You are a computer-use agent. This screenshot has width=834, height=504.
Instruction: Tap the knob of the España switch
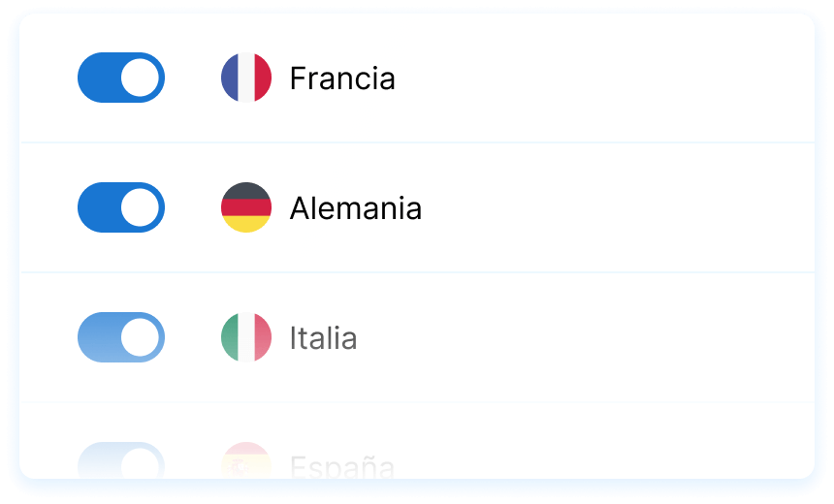point(141,462)
